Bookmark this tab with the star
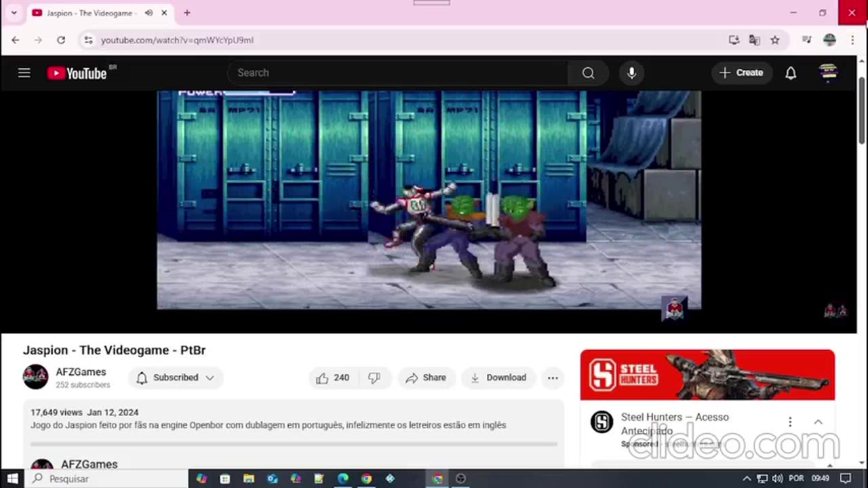This screenshot has height=488, width=868. (x=774, y=40)
